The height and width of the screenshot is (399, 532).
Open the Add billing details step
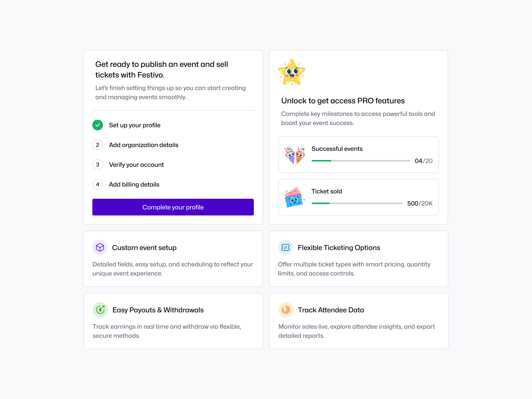134,184
